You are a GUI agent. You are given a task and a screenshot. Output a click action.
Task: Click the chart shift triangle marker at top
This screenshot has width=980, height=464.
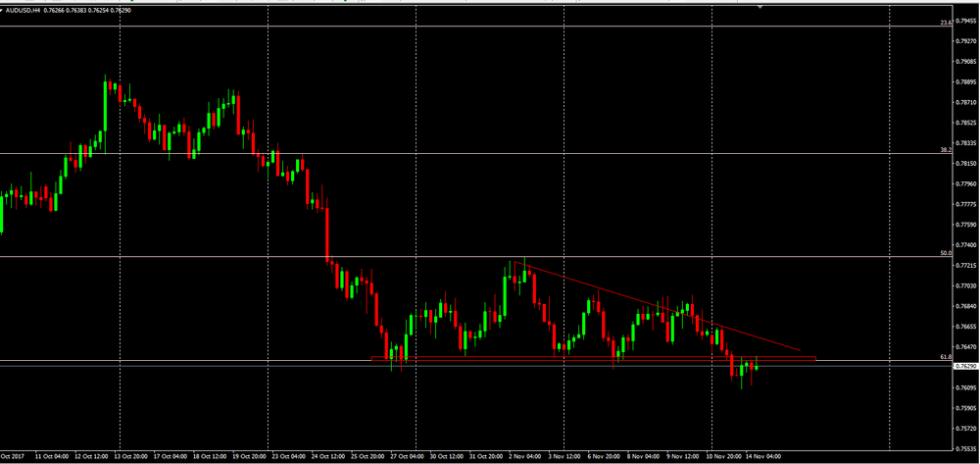(760, 7)
